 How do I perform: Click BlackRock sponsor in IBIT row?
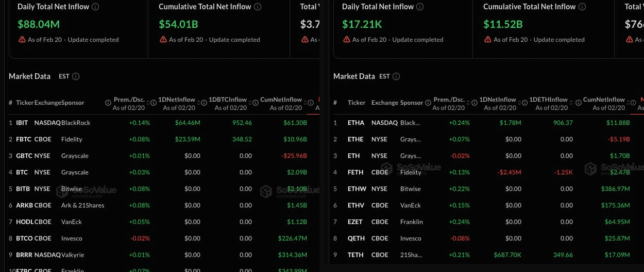coord(76,123)
